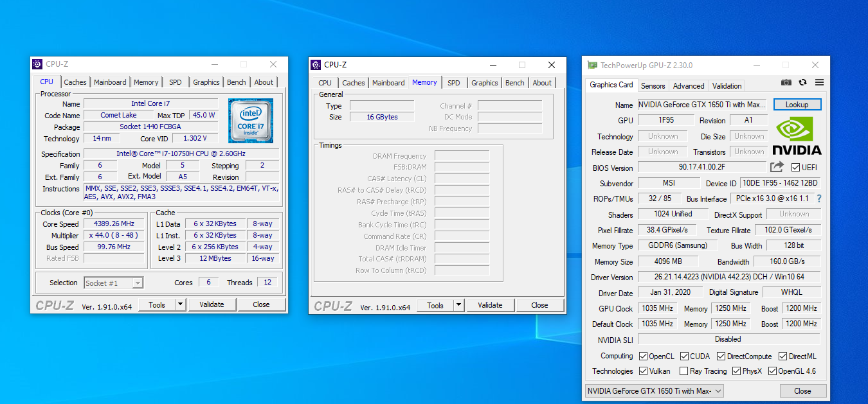The width and height of the screenshot is (868, 404).
Task: Open the Validation tab in GPU-Z
Action: pyautogui.click(x=727, y=86)
